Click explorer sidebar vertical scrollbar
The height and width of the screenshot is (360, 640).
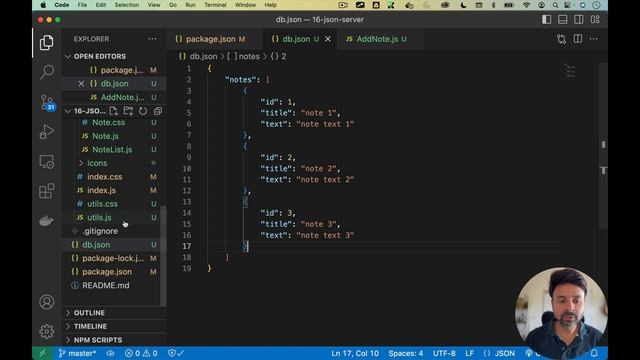pos(163,256)
